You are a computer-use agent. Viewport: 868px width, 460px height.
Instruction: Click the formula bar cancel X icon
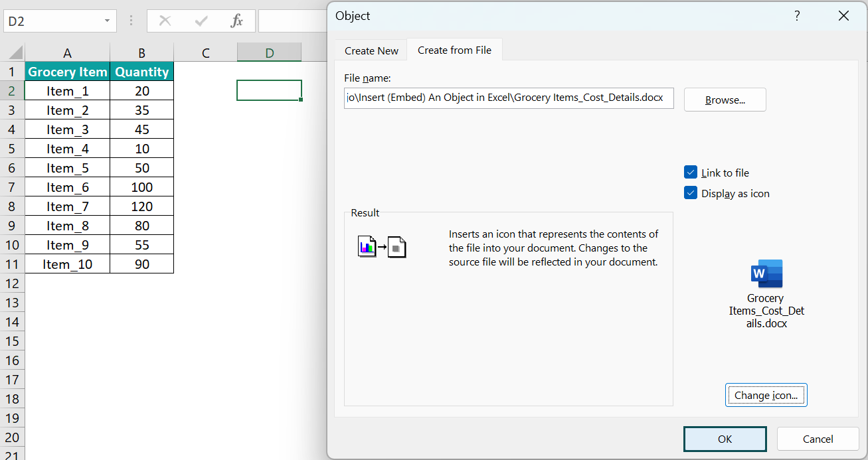click(x=165, y=21)
